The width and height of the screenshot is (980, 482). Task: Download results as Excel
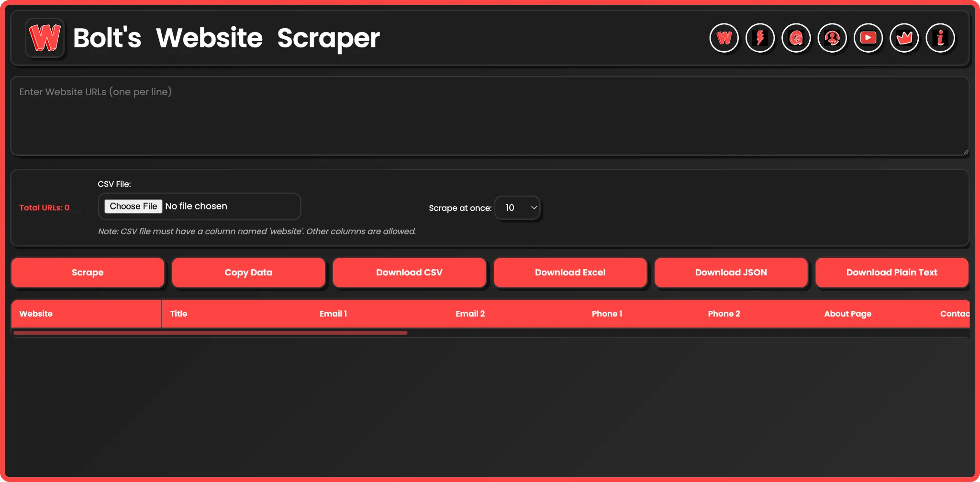tap(570, 272)
